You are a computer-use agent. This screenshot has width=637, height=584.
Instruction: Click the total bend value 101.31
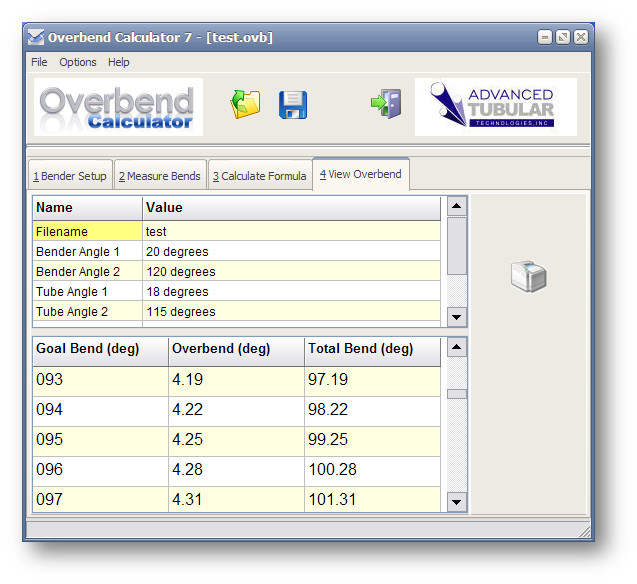click(373, 500)
